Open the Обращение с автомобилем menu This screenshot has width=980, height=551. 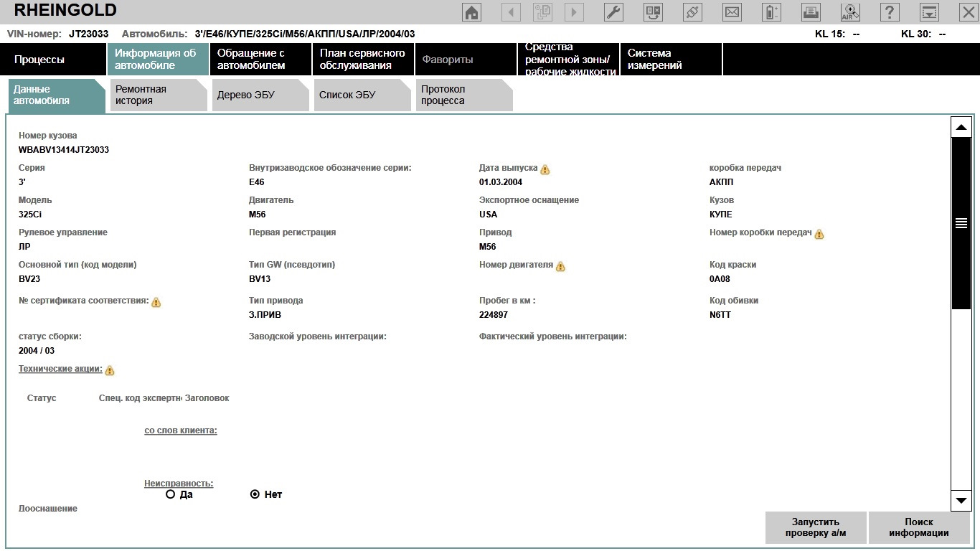(x=260, y=59)
